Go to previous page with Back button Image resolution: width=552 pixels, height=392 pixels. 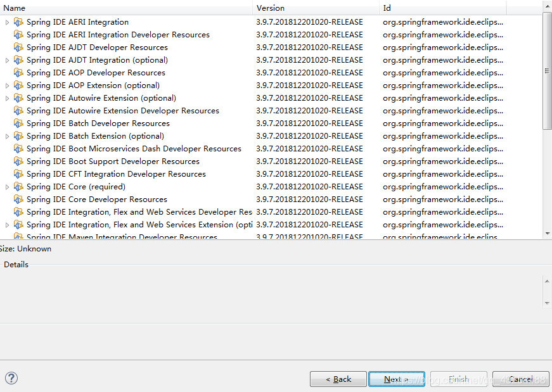[338, 379]
